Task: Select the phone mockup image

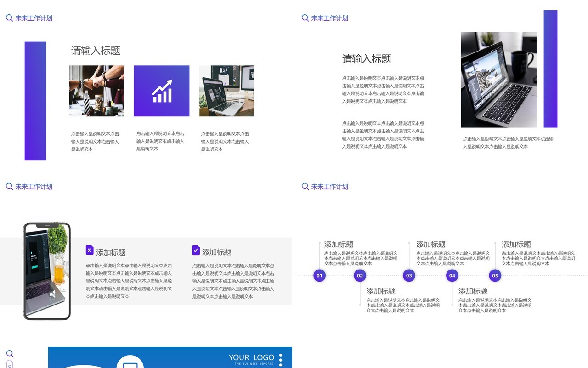Action: point(47,271)
